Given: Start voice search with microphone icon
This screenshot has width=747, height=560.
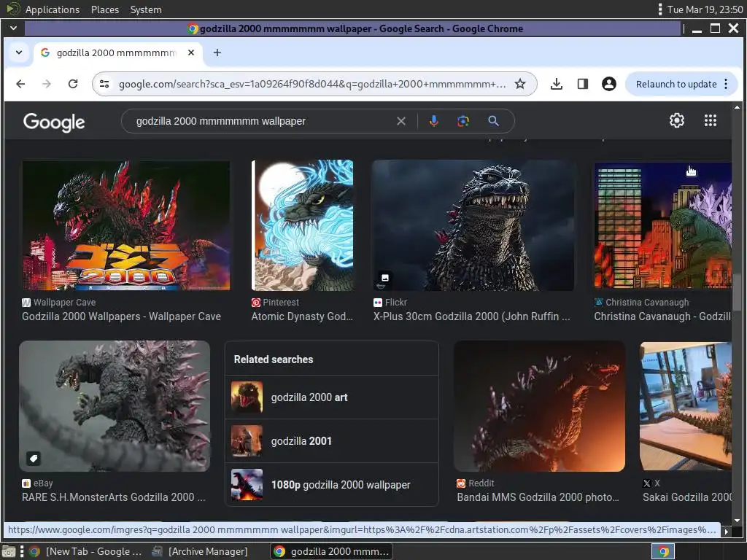Looking at the screenshot, I should [x=433, y=121].
